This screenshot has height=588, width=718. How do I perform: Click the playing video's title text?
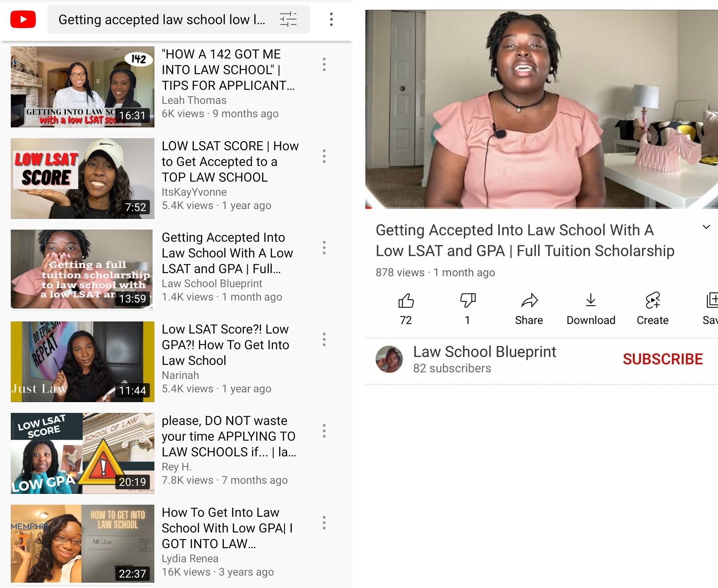[525, 240]
